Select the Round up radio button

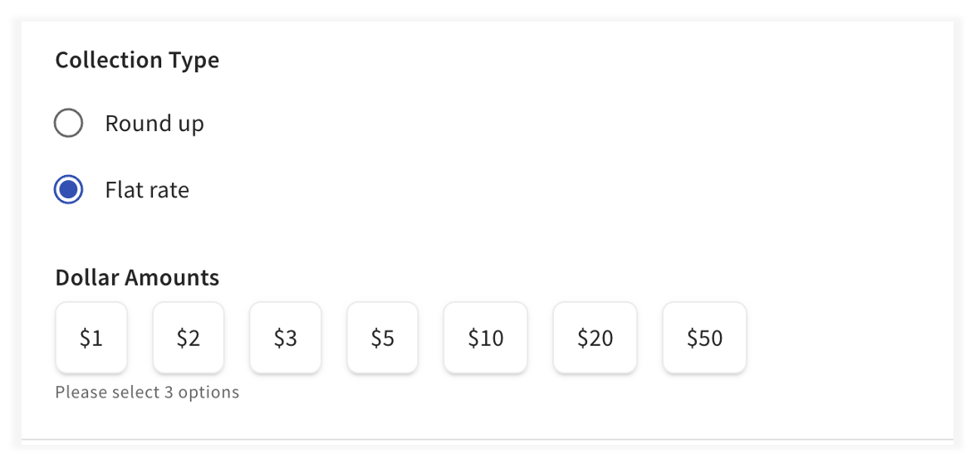68,124
